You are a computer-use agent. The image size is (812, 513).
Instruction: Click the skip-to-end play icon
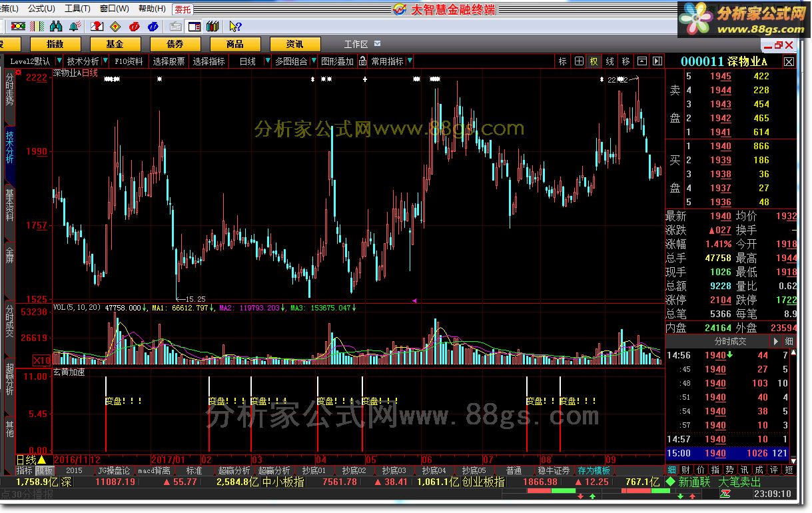coord(657,61)
